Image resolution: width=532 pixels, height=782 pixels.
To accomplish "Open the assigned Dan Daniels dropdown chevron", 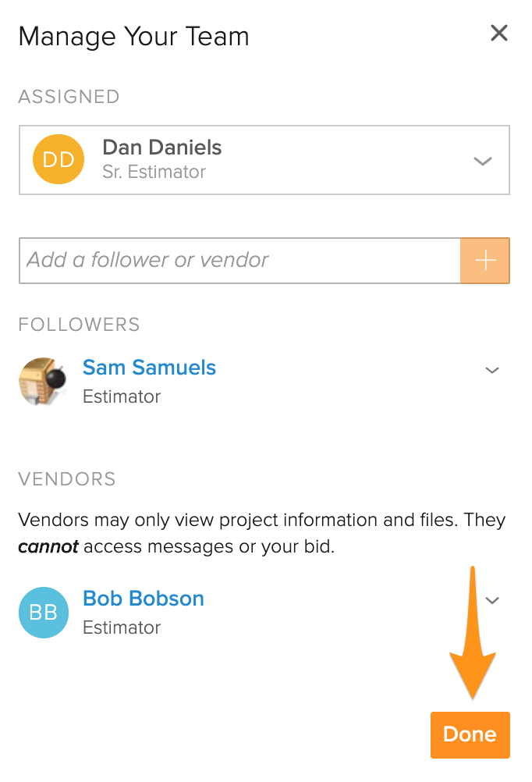I will [483, 161].
